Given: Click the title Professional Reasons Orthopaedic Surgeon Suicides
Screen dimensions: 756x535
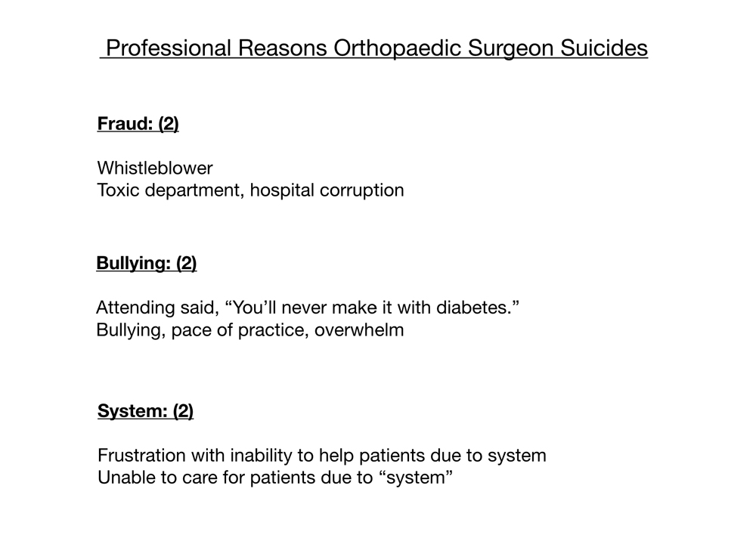Looking at the screenshot, I should 376,48.
